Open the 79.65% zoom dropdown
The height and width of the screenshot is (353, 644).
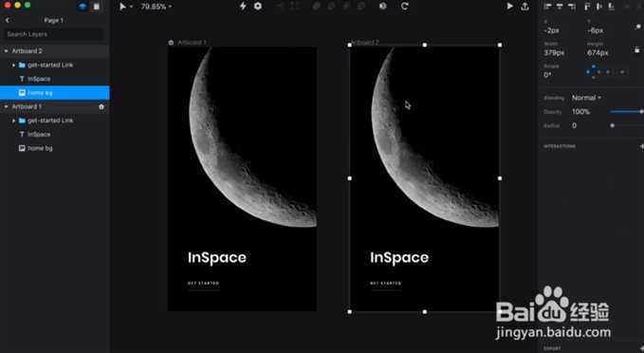click(156, 7)
